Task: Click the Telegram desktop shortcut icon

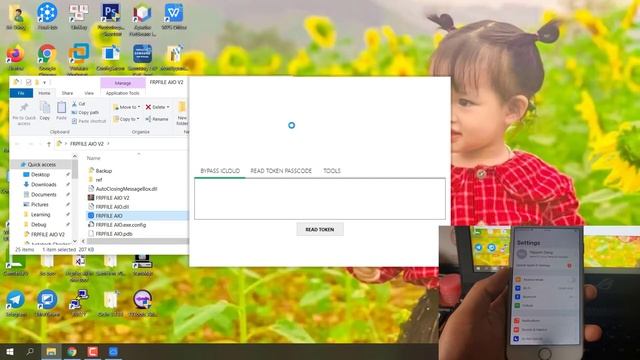Action: [x=15, y=300]
